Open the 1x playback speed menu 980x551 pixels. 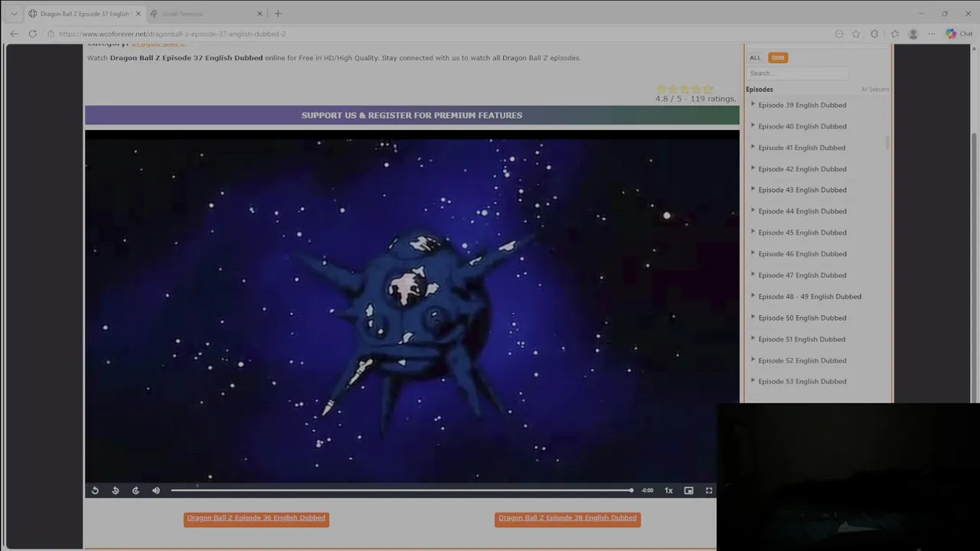(x=668, y=491)
